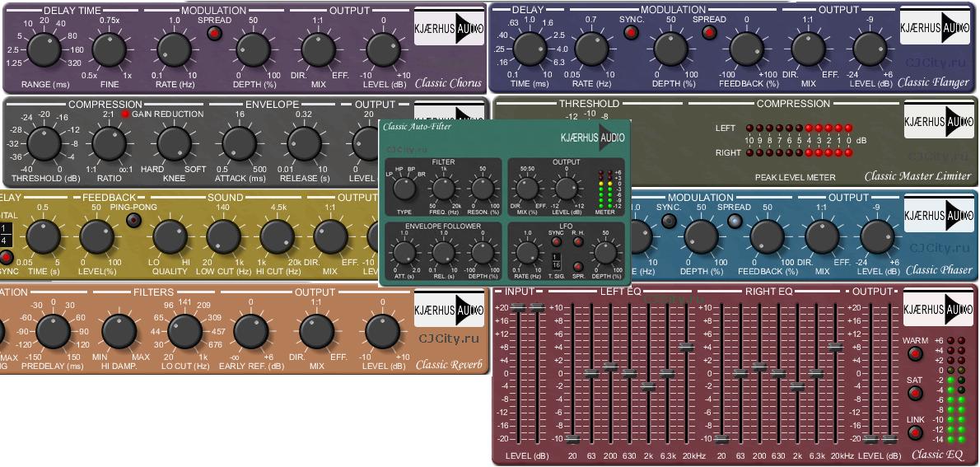Image resolution: width=980 pixels, height=467 pixels.
Task: Enable the WARM button on Classic EQ
Action: coord(915,354)
